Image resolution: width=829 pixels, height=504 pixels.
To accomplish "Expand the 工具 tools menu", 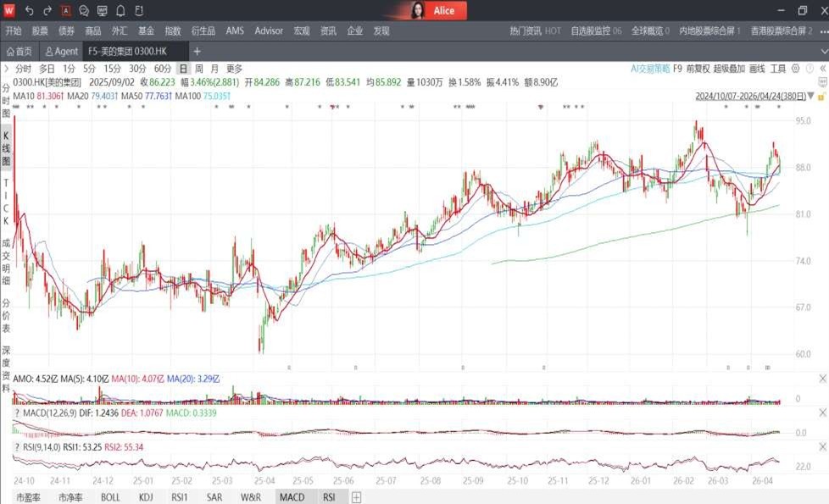I will (x=777, y=69).
